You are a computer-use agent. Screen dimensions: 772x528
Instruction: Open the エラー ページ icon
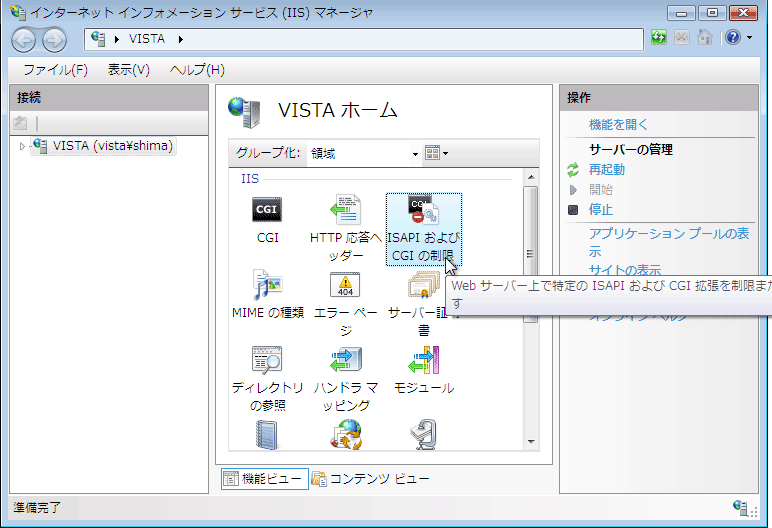[x=345, y=288]
